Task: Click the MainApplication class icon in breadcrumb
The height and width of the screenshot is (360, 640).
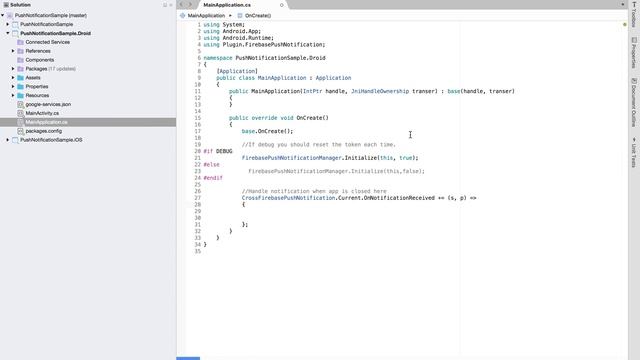Action: [x=182, y=16]
